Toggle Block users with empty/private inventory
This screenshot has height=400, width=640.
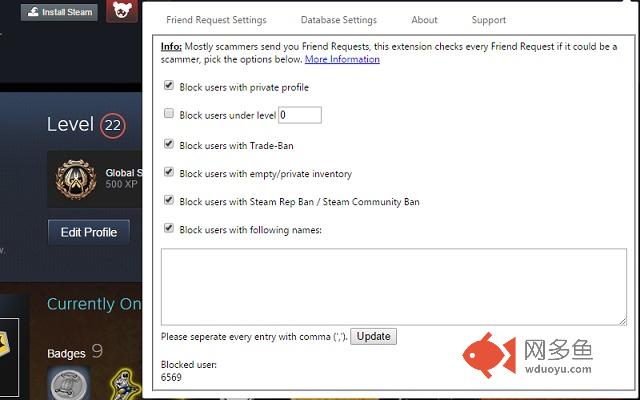tap(169, 172)
